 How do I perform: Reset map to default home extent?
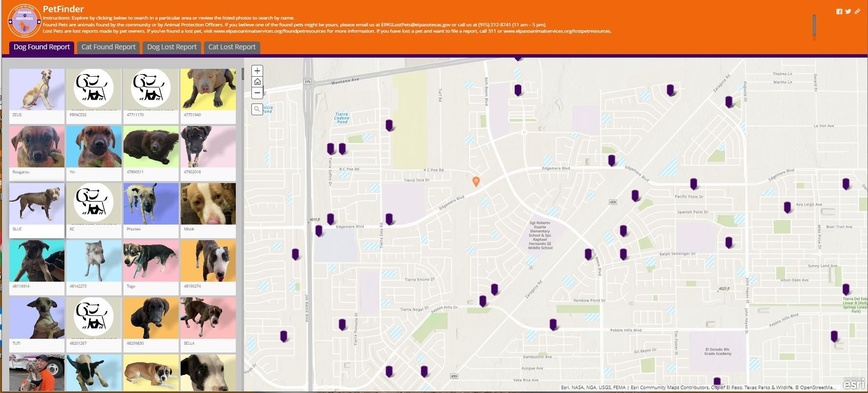click(257, 82)
